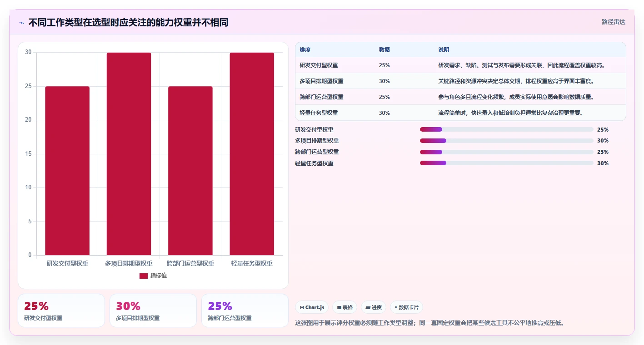
Task: Click the 轻量任务型权重 x-axis label
Action: point(252,264)
